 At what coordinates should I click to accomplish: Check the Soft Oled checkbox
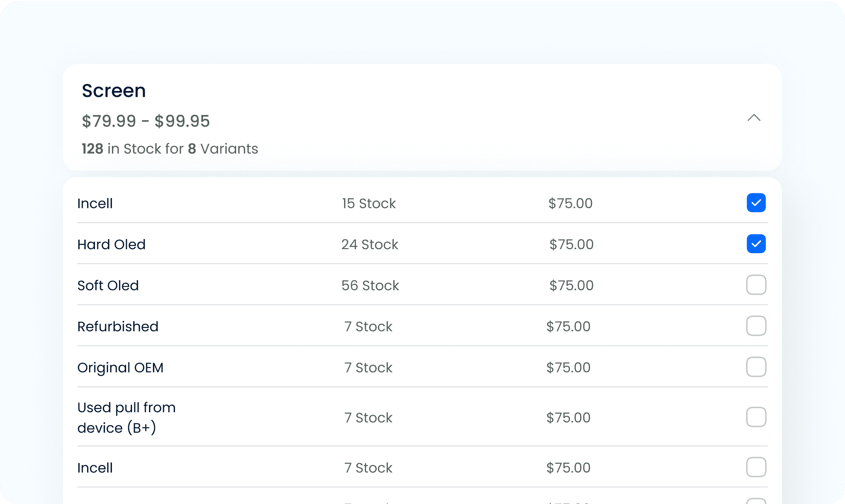point(756,285)
